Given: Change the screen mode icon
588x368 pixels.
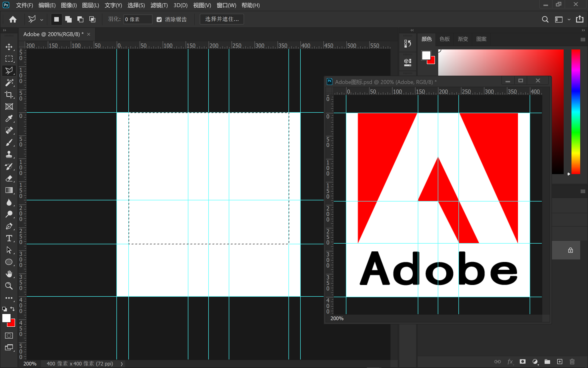Looking at the screenshot, I should pos(9,348).
